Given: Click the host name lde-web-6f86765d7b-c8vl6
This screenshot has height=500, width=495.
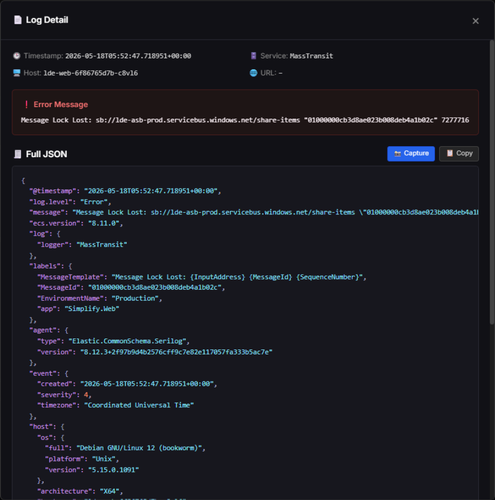Looking at the screenshot, I should [x=91, y=73].
